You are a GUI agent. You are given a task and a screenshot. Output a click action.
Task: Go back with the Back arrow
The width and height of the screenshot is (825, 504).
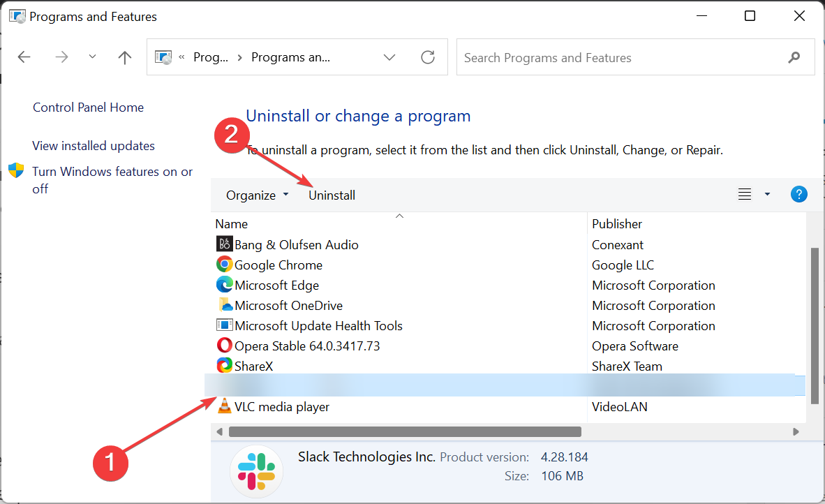coord(24,57)
